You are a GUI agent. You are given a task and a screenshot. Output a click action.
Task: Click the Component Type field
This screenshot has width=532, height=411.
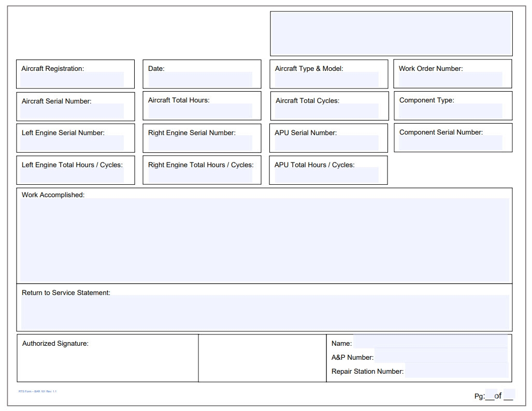click(x=451, y=111)
